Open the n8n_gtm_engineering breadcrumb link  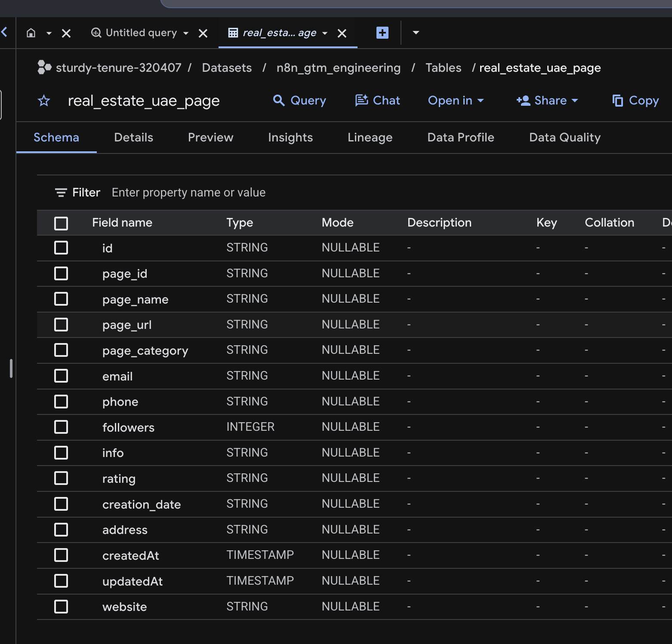[x=339, y=68]
